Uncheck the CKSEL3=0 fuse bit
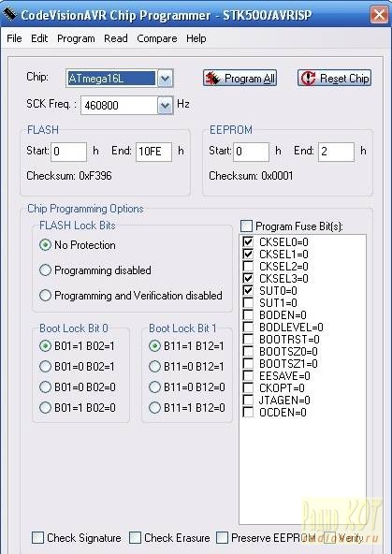Image resolution: width=392 pixels, height=554 pixels. [248, 278]
